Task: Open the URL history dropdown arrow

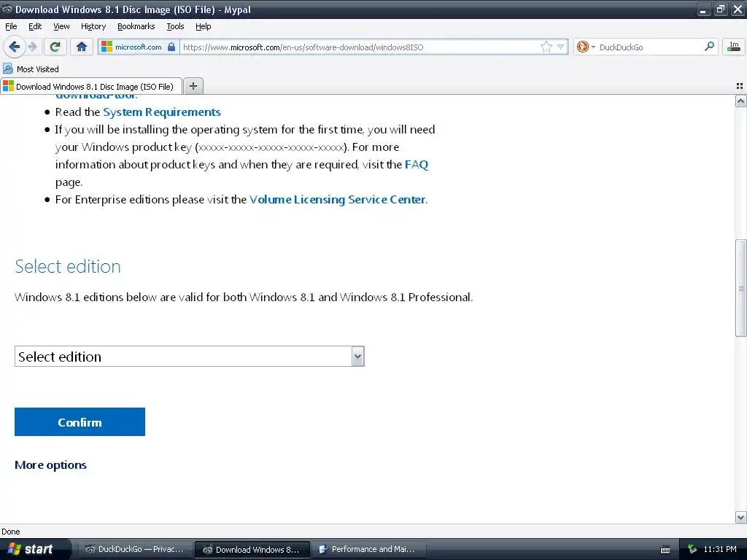Action: [561, 47]
